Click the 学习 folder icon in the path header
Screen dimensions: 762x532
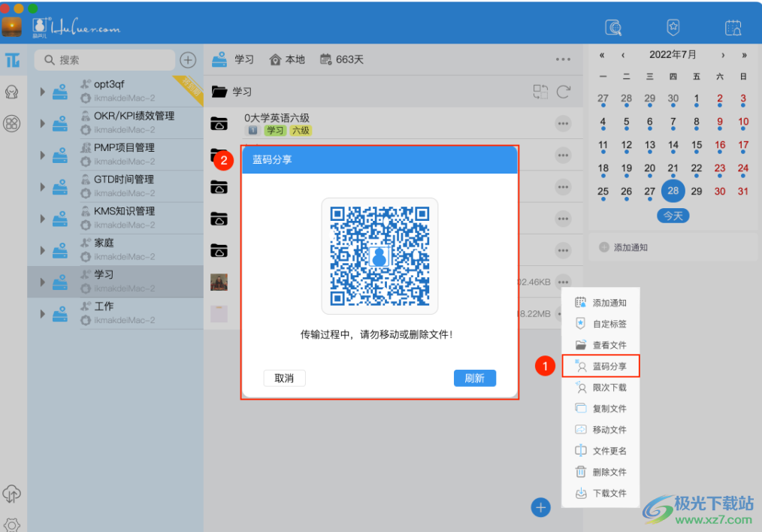pyautogui.click(x=219, y=92)
